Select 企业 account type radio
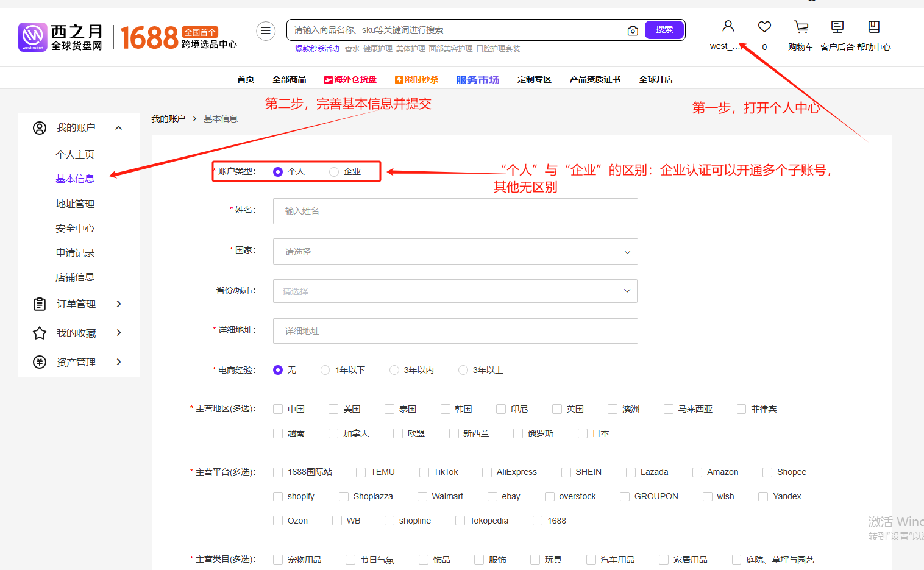Screen dimensions: 924x570 coord(334,172)
